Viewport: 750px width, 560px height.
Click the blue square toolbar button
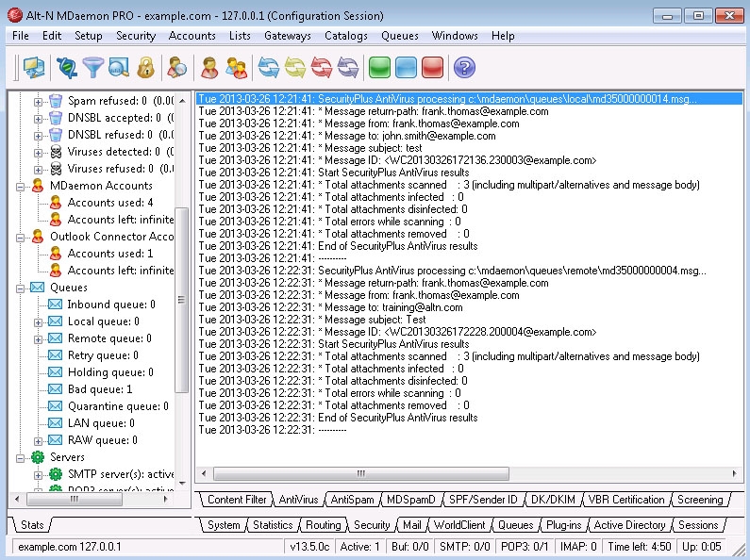(x=406, y=67)
